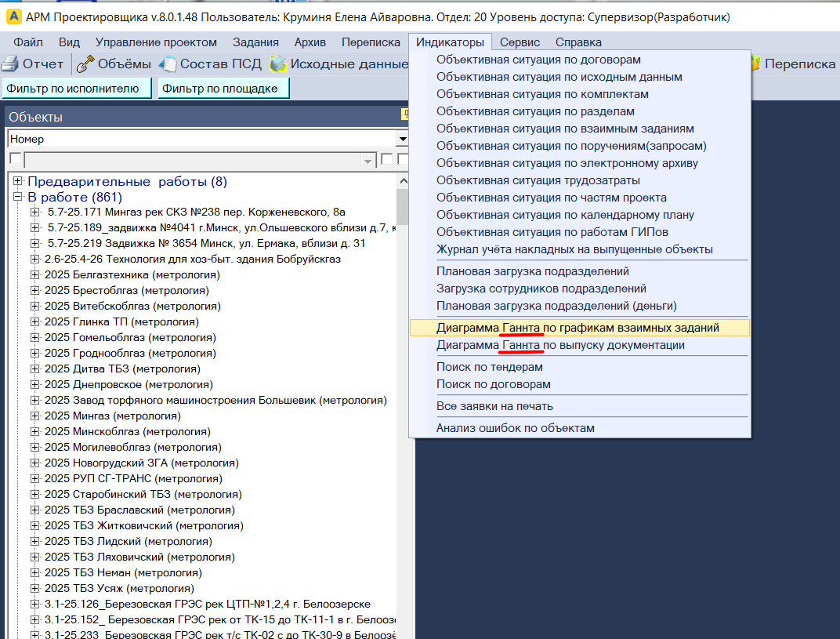Collapse the В работе (861) node

point(18,198)
